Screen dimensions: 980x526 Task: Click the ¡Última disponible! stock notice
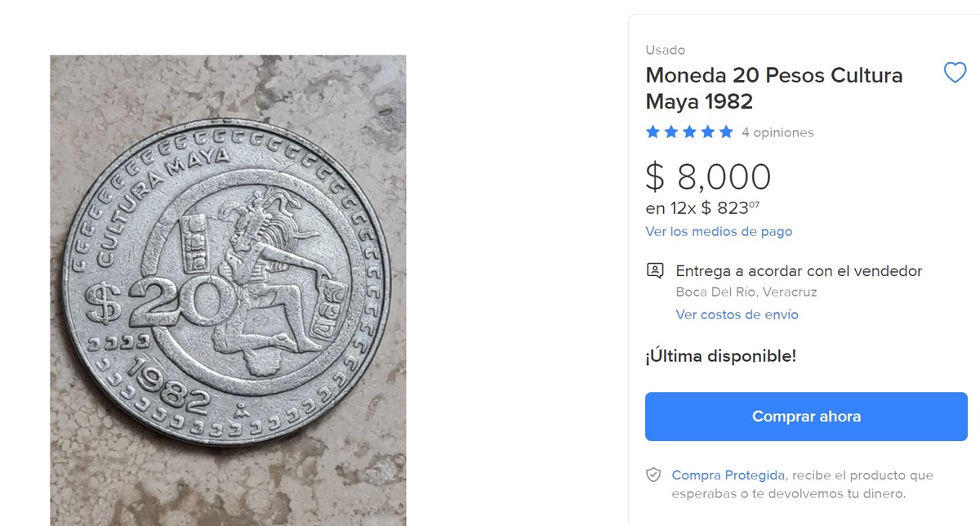pos(720,356)
